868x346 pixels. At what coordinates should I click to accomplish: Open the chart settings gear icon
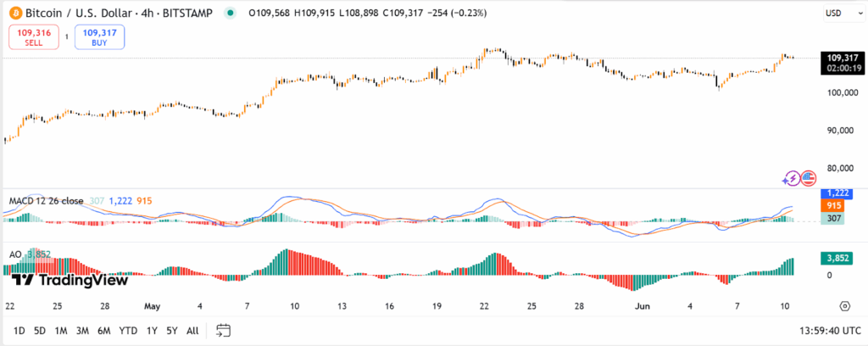coord(844,306)
